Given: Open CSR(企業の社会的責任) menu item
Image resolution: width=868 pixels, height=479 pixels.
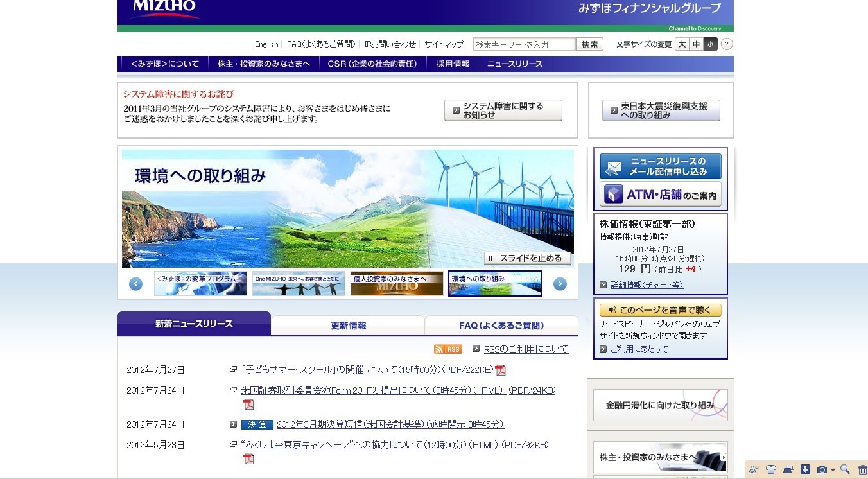Looking at the screenshot, I should (372, 64).
